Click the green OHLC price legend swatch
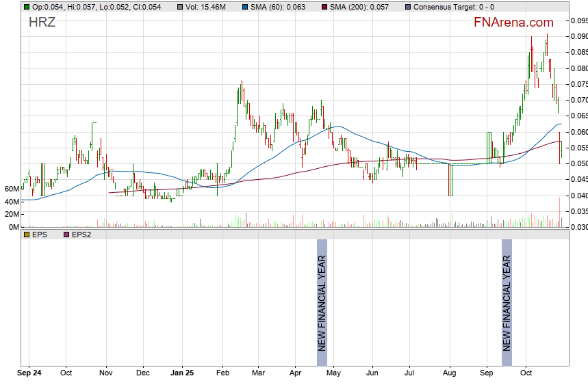588x387 pixels. tap(26, 6)
